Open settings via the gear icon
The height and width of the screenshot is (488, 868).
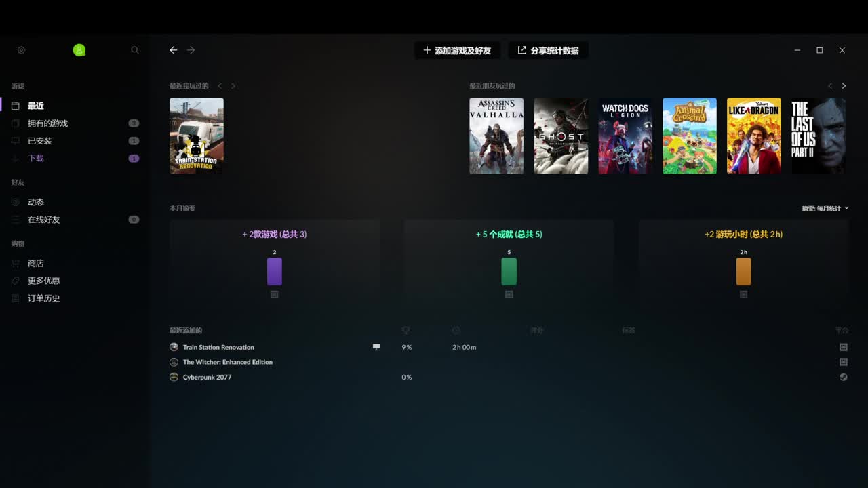click(22, 50)
